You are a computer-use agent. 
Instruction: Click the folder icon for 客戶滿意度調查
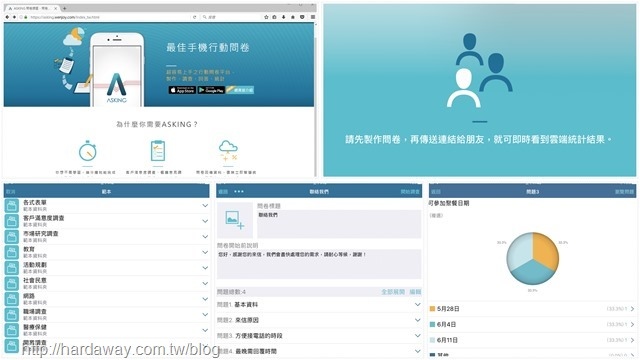(x=12, y=221)
